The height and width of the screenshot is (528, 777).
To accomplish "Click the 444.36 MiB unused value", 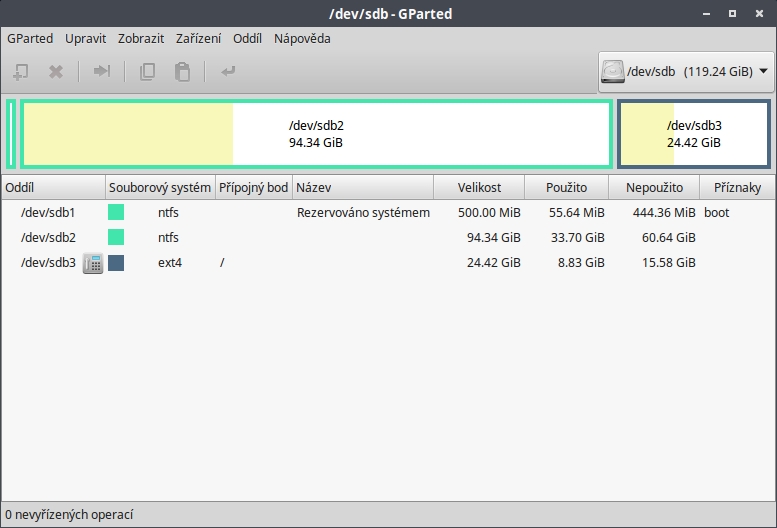I will point(664,212).
